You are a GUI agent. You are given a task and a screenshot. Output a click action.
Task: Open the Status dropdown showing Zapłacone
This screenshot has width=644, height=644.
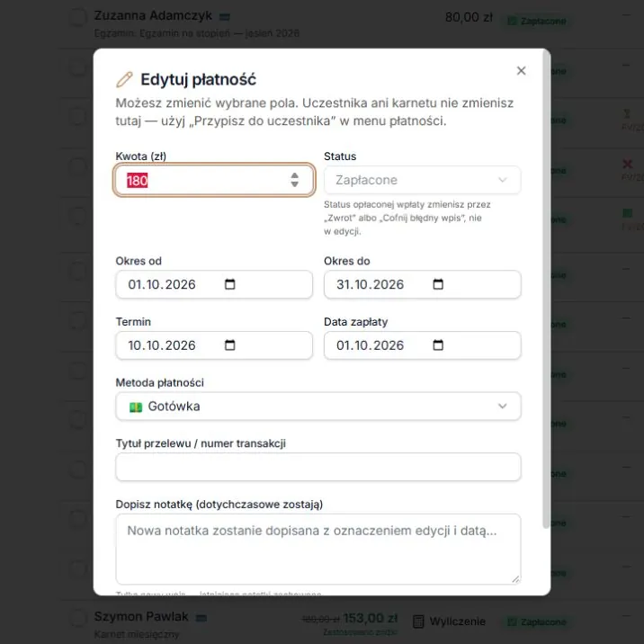click(x=422, y=180)
